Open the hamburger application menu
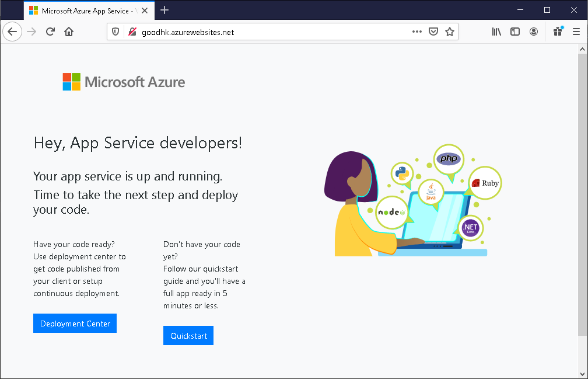Screen dimensions: 588x379 pos(576,32)
